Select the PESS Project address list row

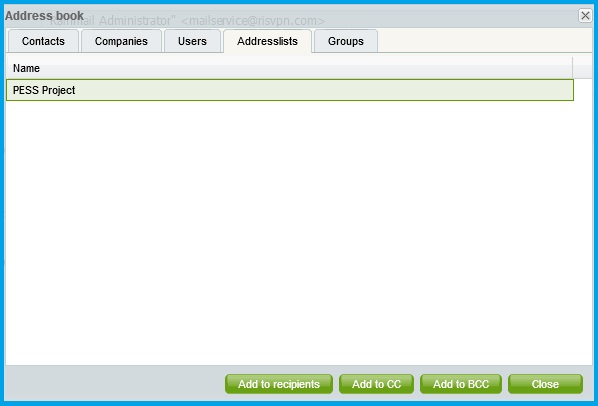[x=290, y=90]
